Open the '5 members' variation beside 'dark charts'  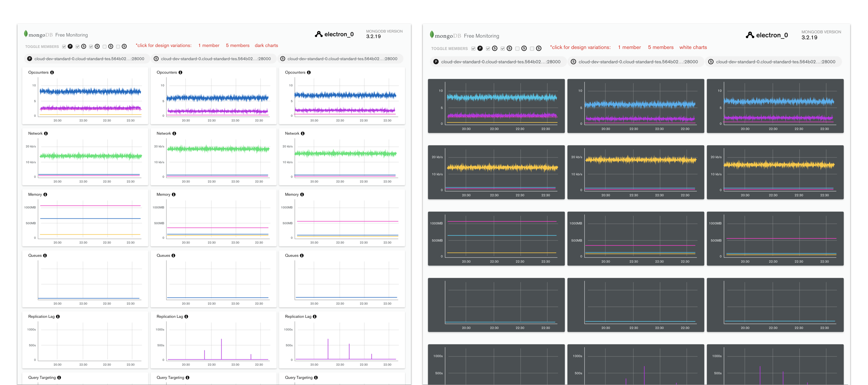pyautogui.click(x=237, y=46)
